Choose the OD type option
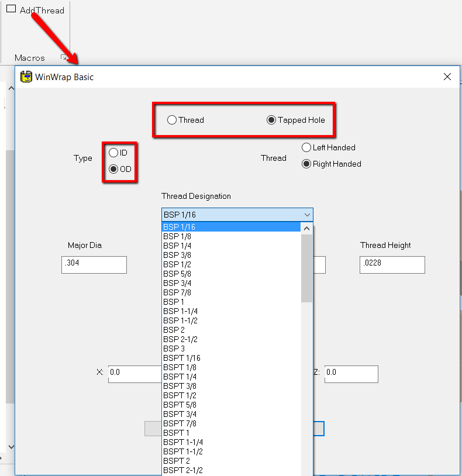This screenshot has height=476, width=462. coord(113,169)
